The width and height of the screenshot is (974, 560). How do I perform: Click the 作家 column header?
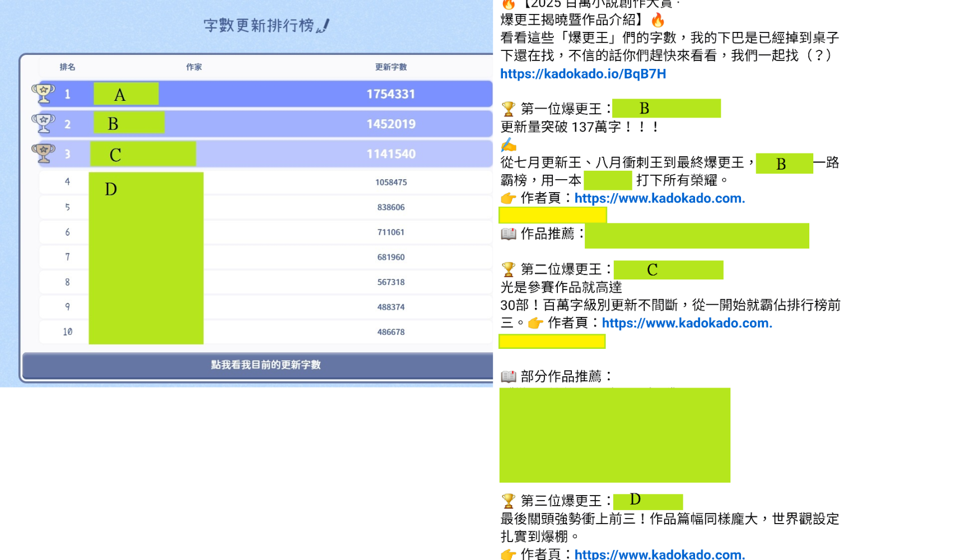194,67
